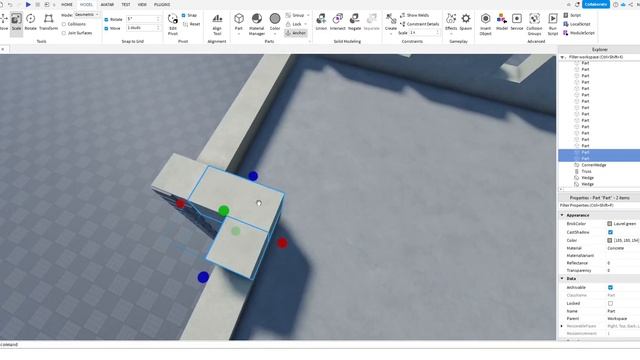Insert a Script from Advanced group
Image resolution: width=640 pixels, height=360 pixels.
click(x=572, y=15)
